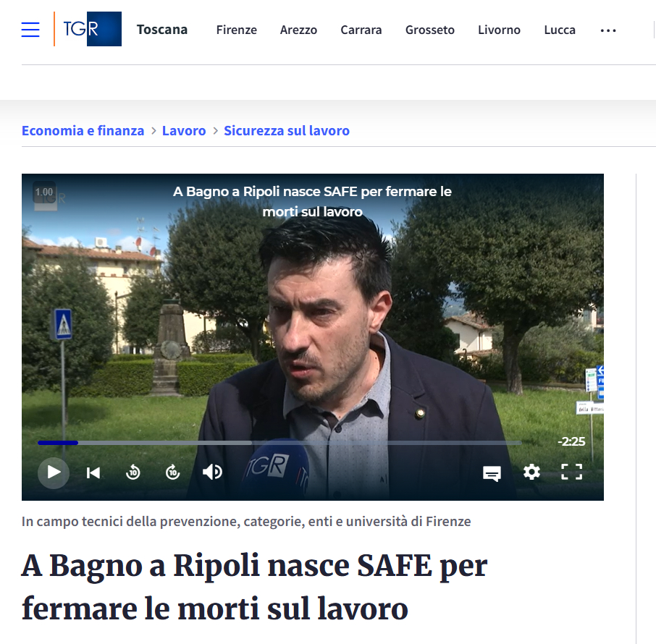Open Lavoro breadcrumb link
The height and width of the screenshot is (644, 656).
tap(184, 130)
